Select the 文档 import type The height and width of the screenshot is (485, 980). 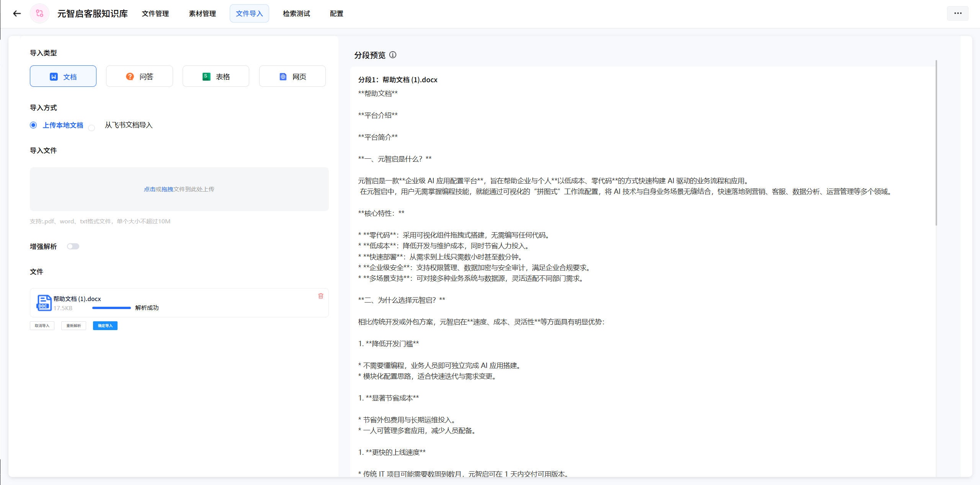pos(63,76)
